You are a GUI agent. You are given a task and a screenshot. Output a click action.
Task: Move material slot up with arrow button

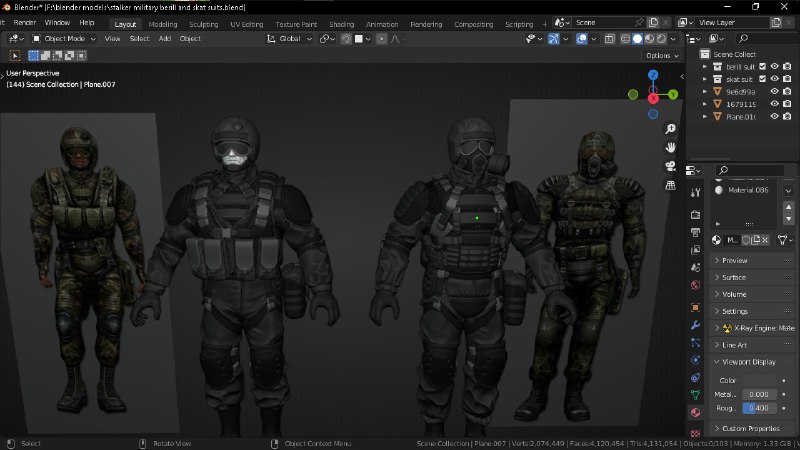788,207
